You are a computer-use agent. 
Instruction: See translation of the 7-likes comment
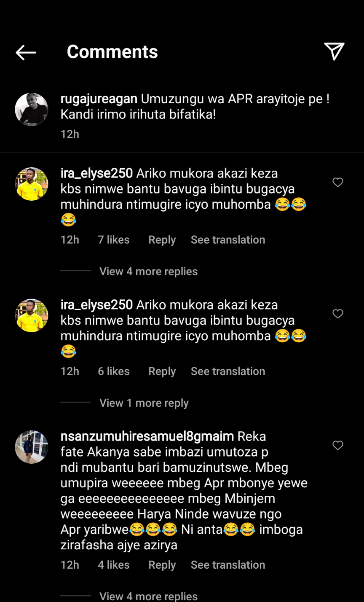227,240
